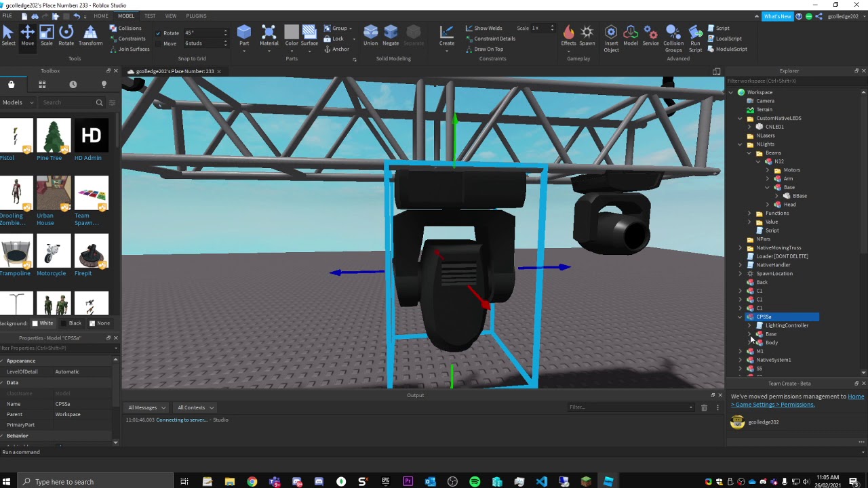Viewport: 868px width, 488px height.
Task: Open the All Contexts dropdown
Action: pos(195,407)
